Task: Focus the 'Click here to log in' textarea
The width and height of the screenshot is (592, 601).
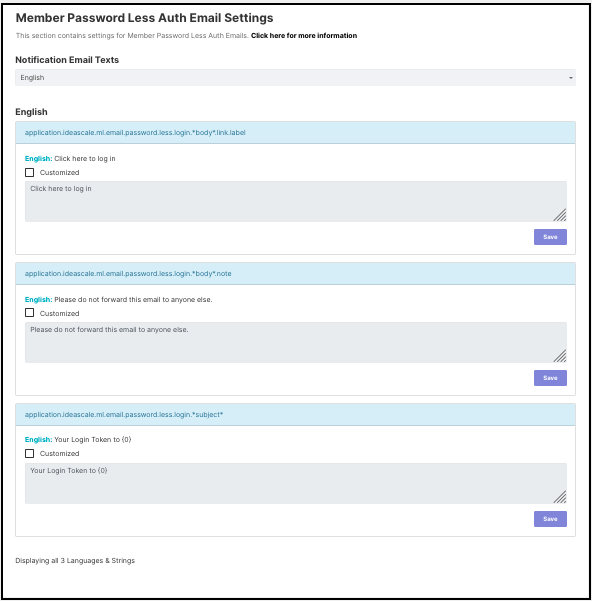Action: click(295, 202)
